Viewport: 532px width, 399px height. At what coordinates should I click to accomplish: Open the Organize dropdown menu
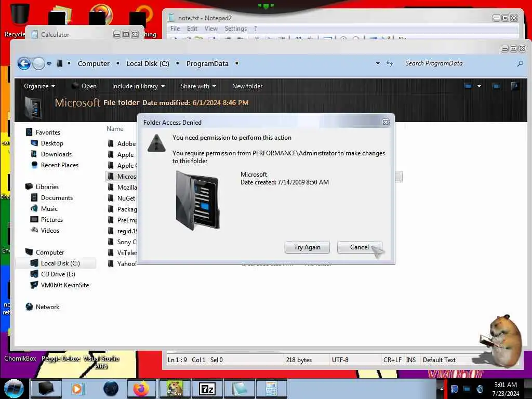click(39, 86)
